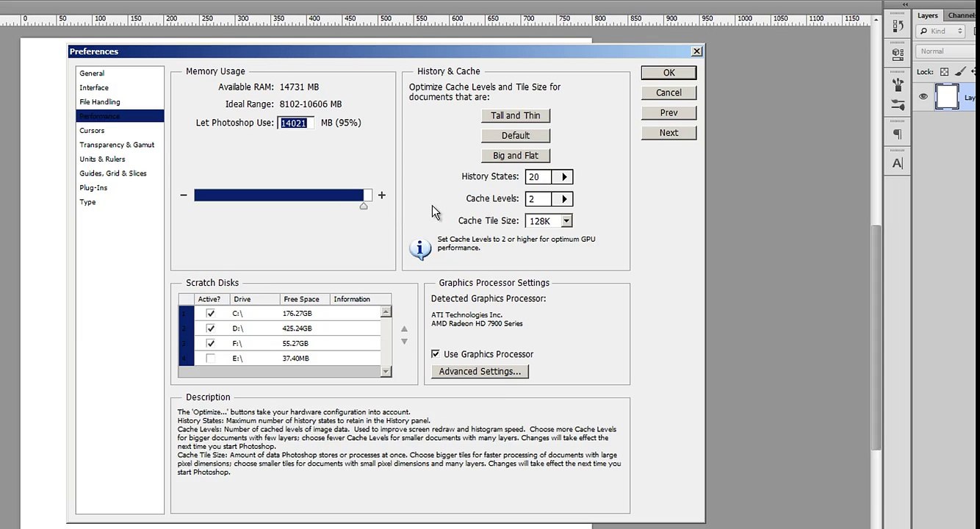Select the layer thumbnail in Layers panel
Image resolution: width=980 pixels, height=529 pixels.
point(946,97)
